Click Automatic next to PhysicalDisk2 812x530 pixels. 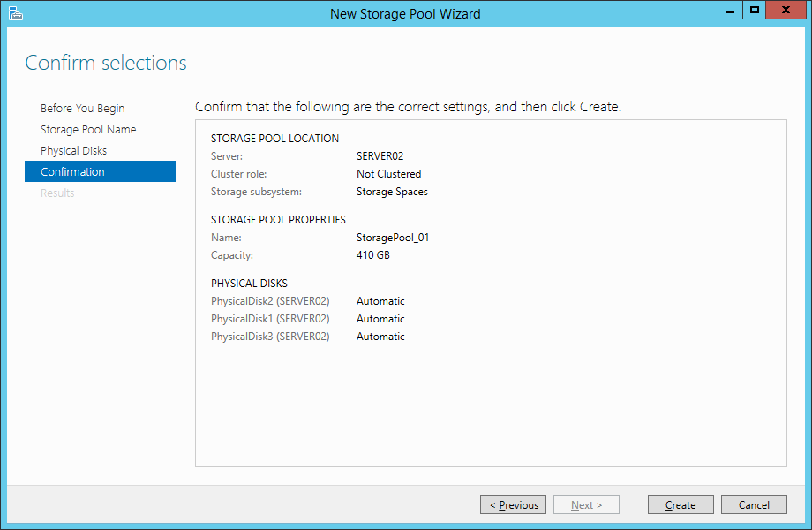point(380,301)
